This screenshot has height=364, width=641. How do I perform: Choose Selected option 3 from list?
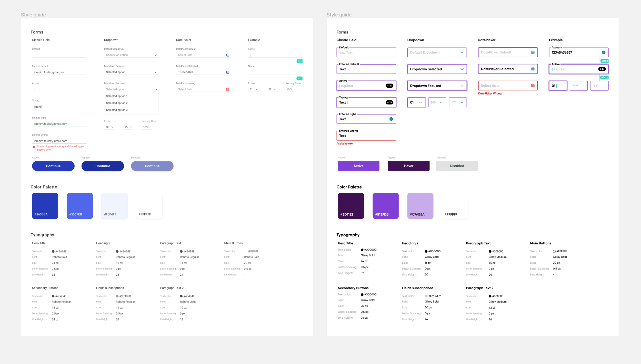[x=117, y=110]
